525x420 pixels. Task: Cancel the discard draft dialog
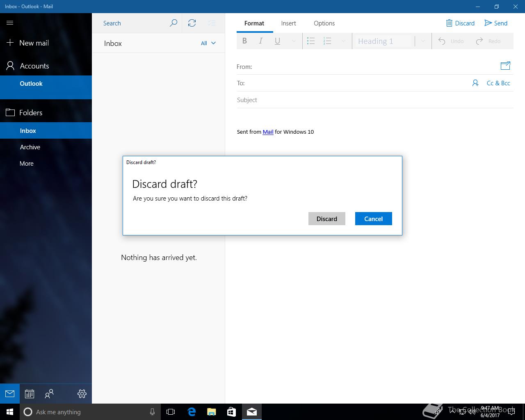[x=373, y=219]
